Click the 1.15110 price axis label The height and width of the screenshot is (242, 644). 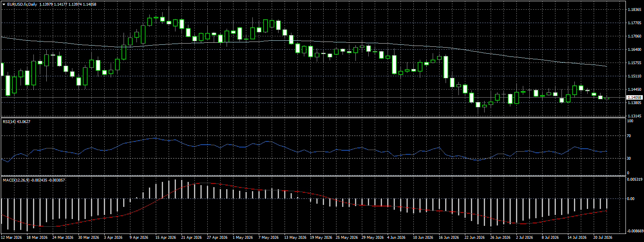tap(635, 76)
